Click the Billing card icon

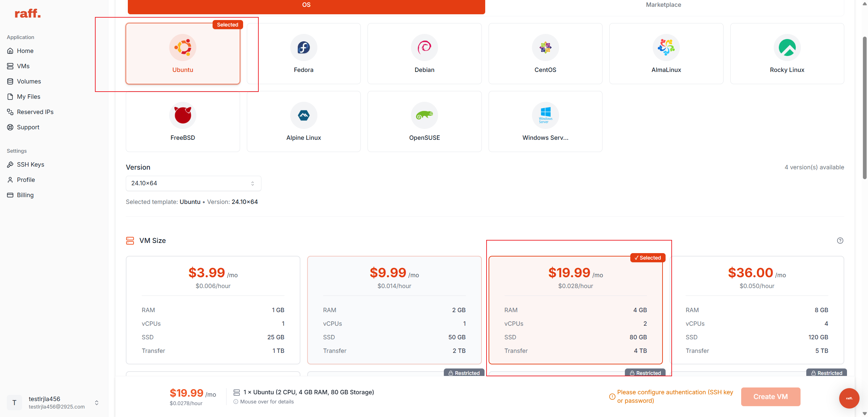coord(11,195)
